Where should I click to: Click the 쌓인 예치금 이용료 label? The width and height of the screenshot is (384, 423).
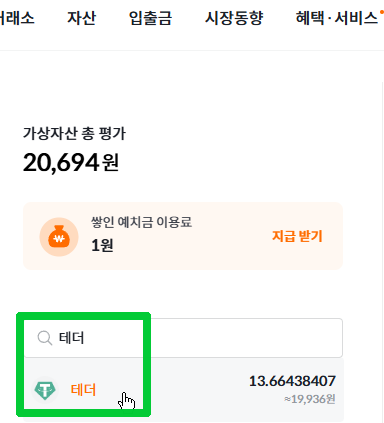pos(142,222)
